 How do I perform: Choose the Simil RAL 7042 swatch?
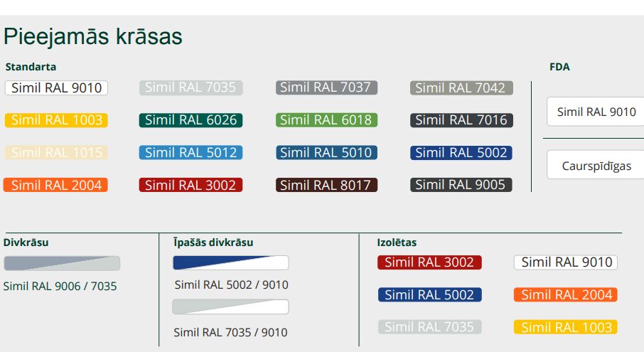coord(461,88)
